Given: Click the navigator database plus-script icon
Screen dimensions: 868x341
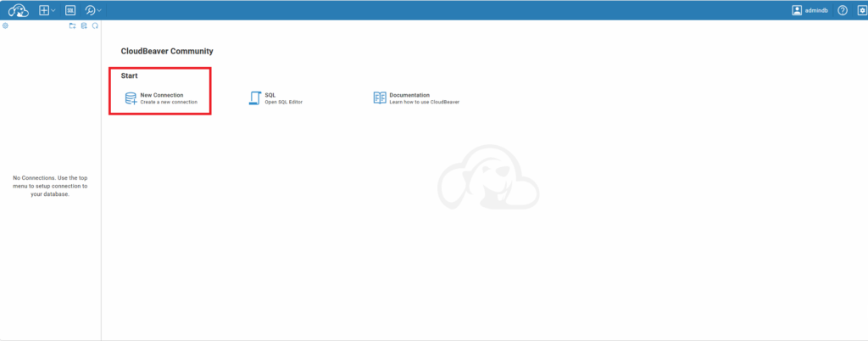Looking at the screenshot, I should (84, 25).
